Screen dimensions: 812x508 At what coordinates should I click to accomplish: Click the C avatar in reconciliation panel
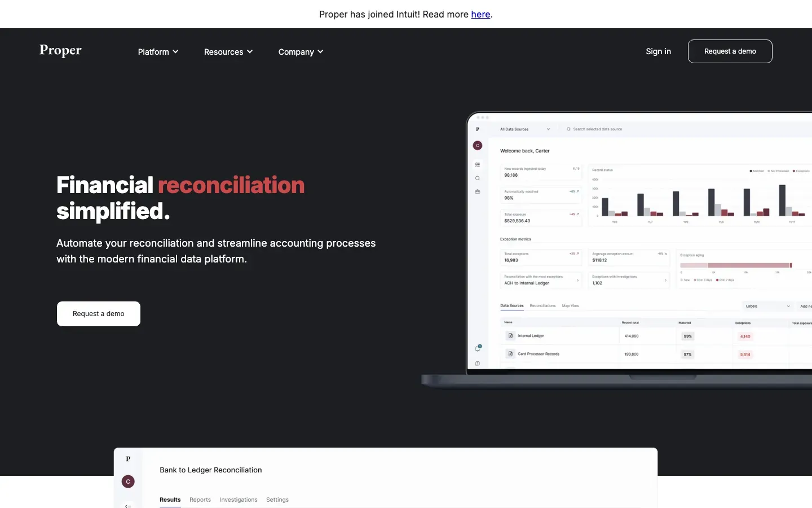[x=128, y=481]
